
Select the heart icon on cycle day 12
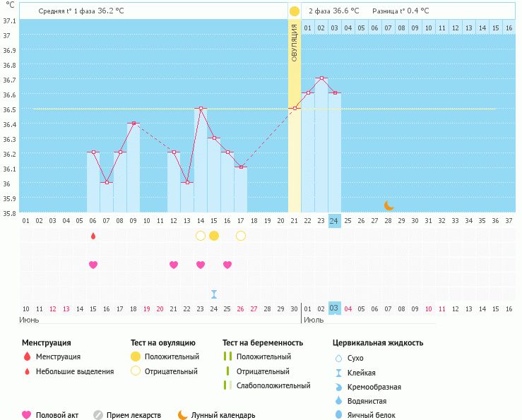click(174, 265)
